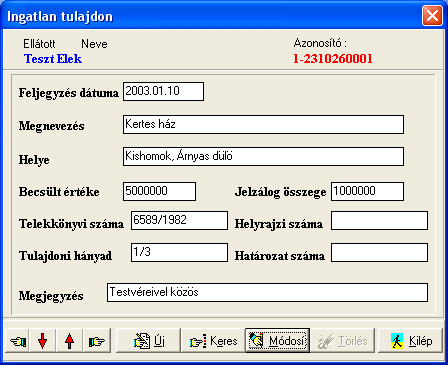Click the red up arrow navigation button
Screen dimensions: 448x365
[x=69, y=340]
